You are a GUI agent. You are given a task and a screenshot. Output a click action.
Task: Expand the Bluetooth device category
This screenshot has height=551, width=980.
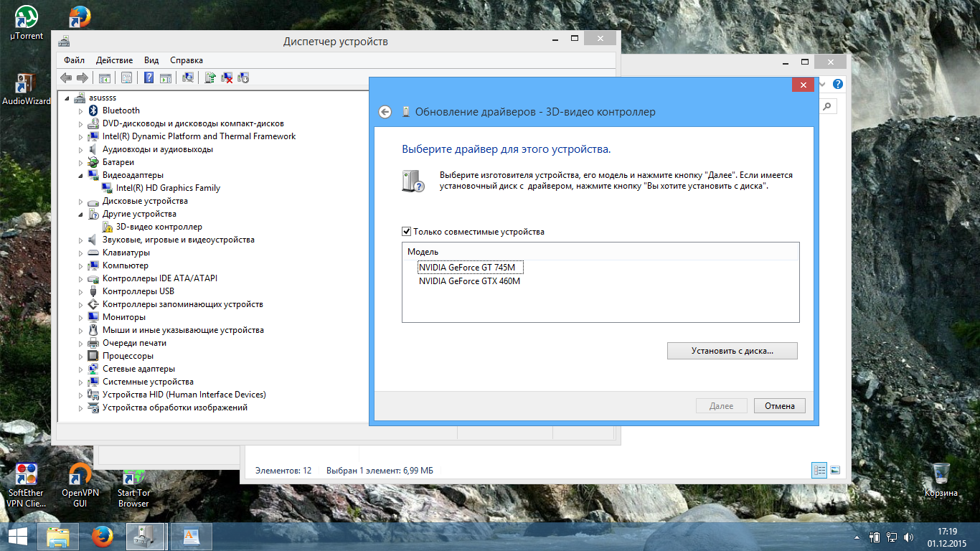(x=81, y=110)
